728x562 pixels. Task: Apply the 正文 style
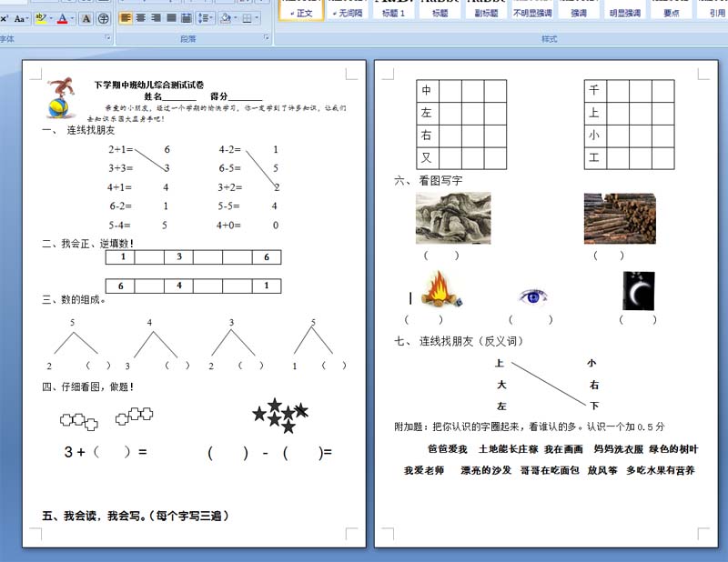click(x=301, y=10)
